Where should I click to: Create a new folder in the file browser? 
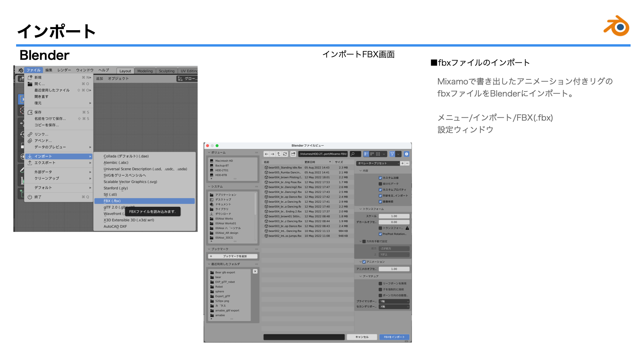coord(293,154)
